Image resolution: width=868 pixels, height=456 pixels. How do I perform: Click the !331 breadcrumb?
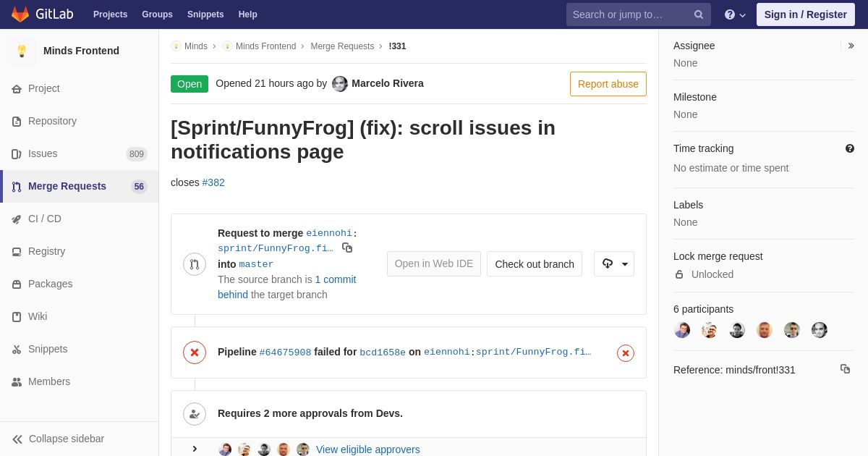397,46
